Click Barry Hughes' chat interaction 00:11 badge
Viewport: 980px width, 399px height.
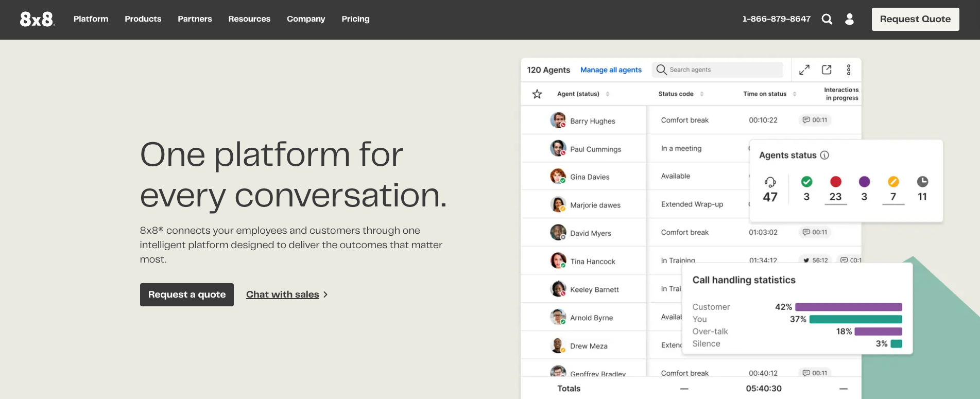815,120
